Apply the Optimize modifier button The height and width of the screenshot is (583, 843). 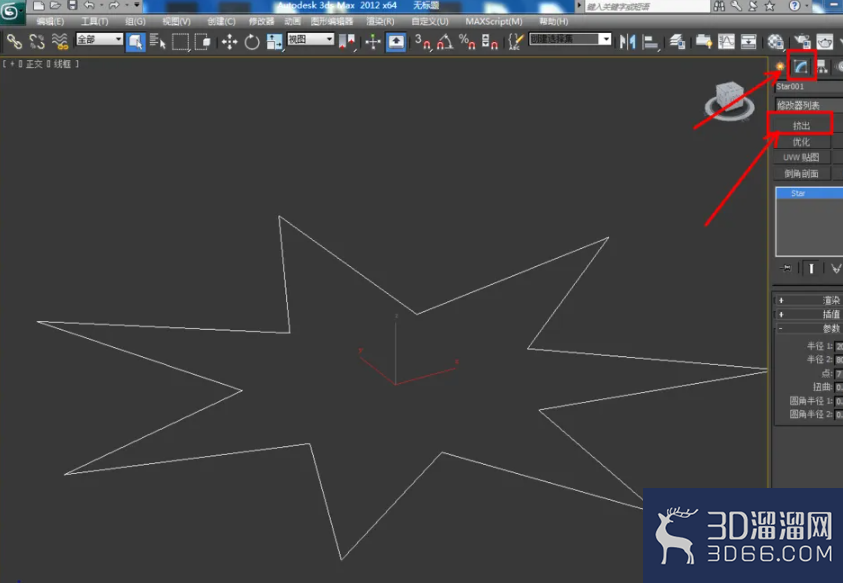[x=801, y=142]
